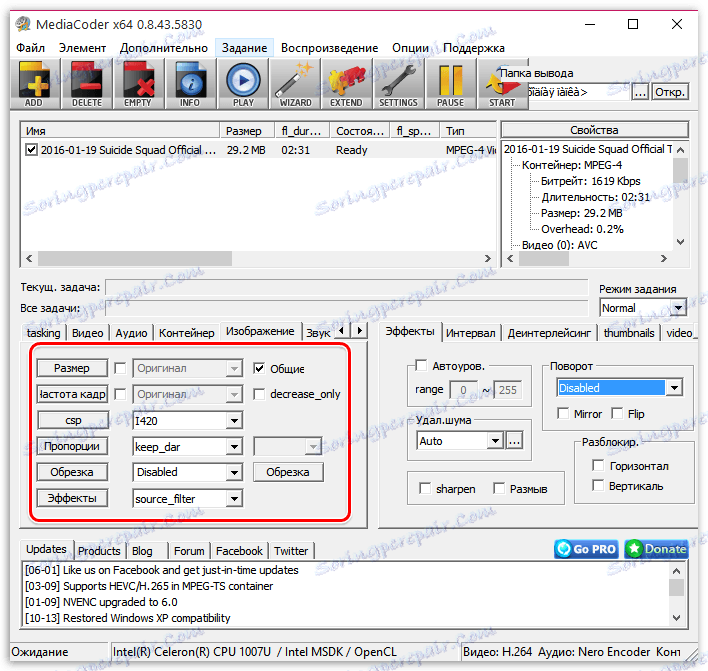The height and width of the screenshot is (671, 708).
Task: Switch to the Деинтерлейсинг tab
Action: tap(549, 333)
